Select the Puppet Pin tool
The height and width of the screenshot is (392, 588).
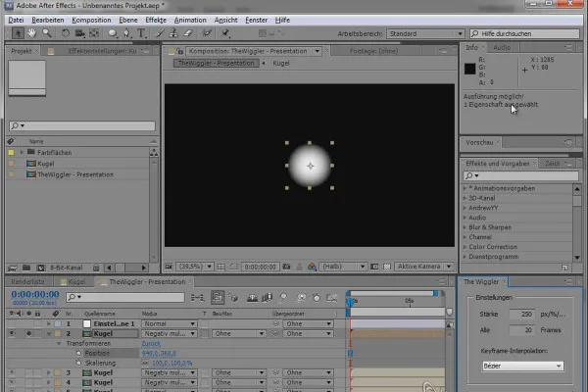[x=225, y=33]
